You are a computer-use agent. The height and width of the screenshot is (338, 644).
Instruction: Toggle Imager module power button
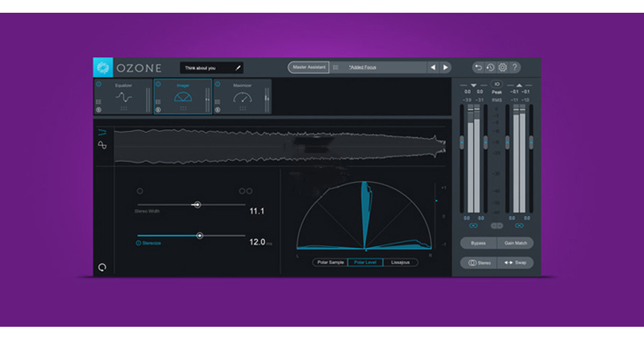coord(158,84)
